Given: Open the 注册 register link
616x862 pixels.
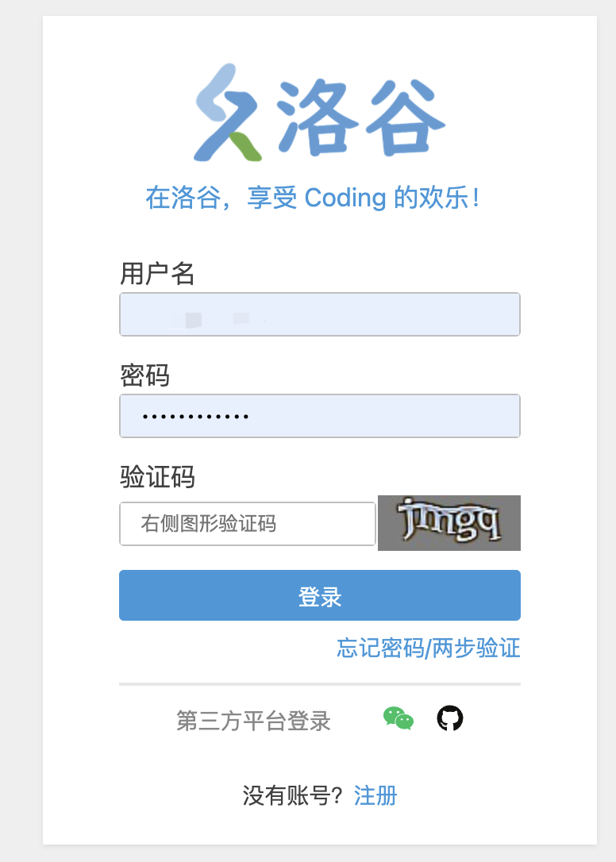Looking at the screenshot, I should pos(375,795).
